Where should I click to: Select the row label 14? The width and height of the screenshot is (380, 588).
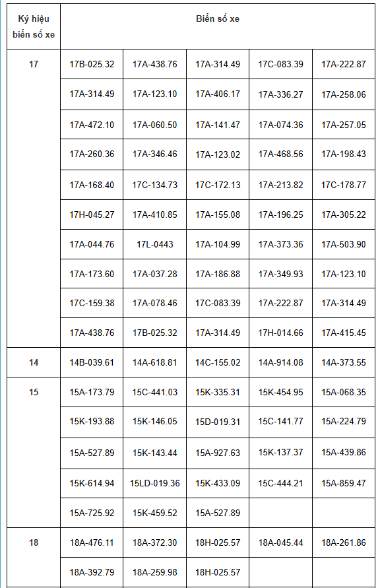coord(34,362)
